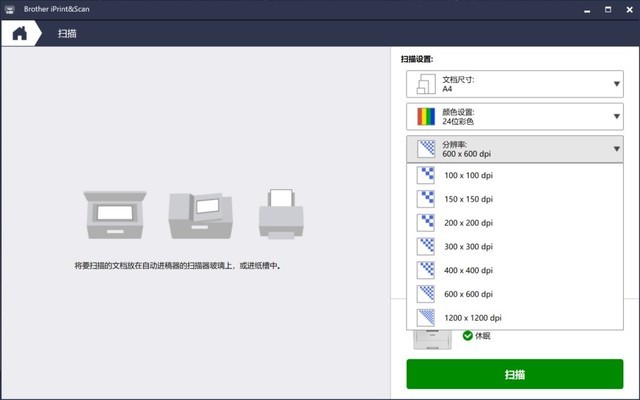
Task: Choose 400 x 400 dpi resolution
Action: click(515, 270)
